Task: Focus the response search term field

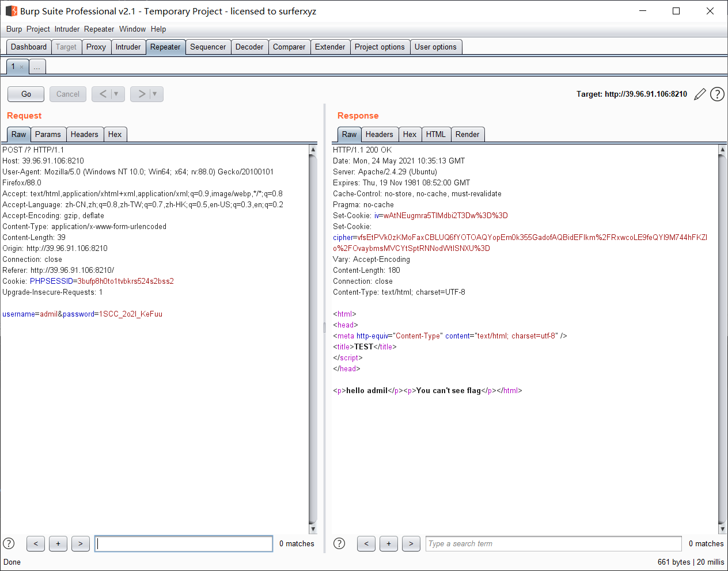Action: (x=553, y=543)
